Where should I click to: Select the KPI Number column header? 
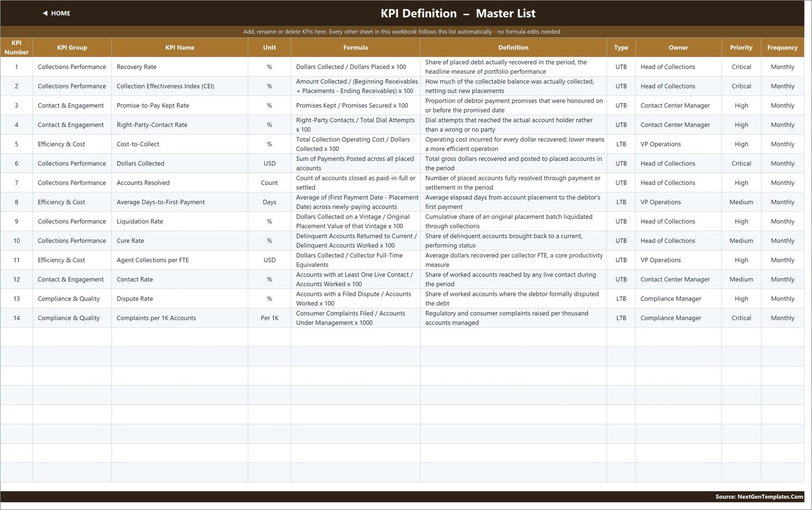16,47
